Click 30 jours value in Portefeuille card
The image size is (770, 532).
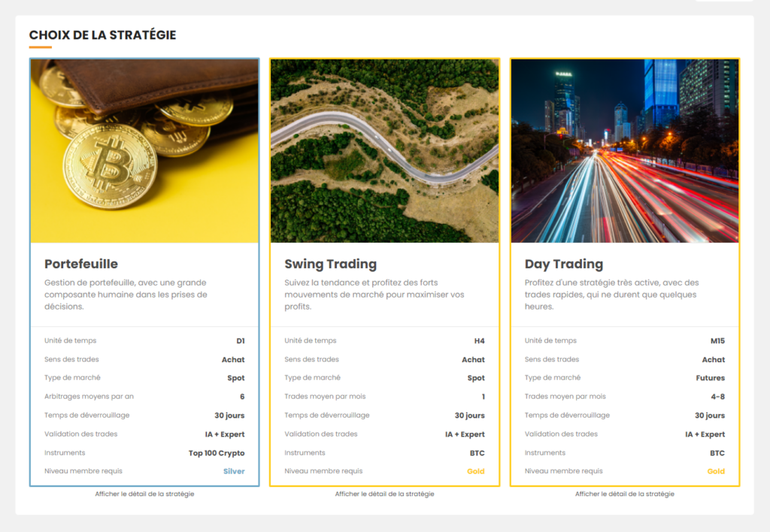click(229, 416)
